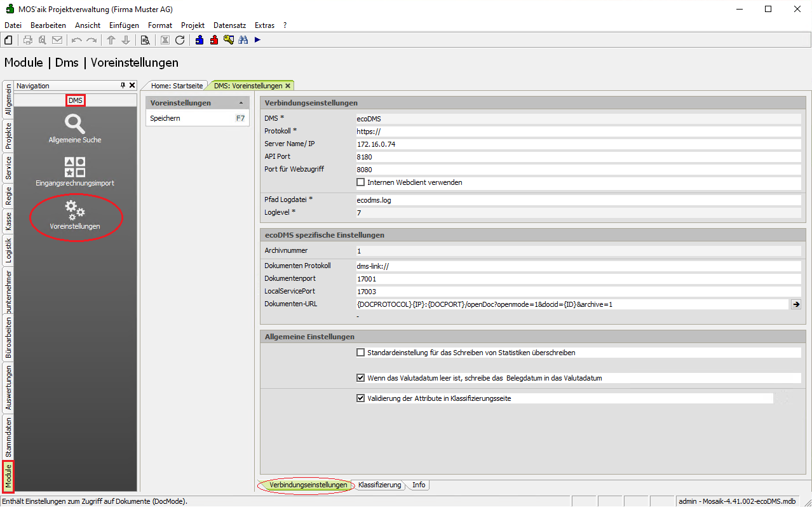Open Eingangsrechnungsimport in navigation
The height and width of the screenshot is (507, 812).
pos(75,172)
